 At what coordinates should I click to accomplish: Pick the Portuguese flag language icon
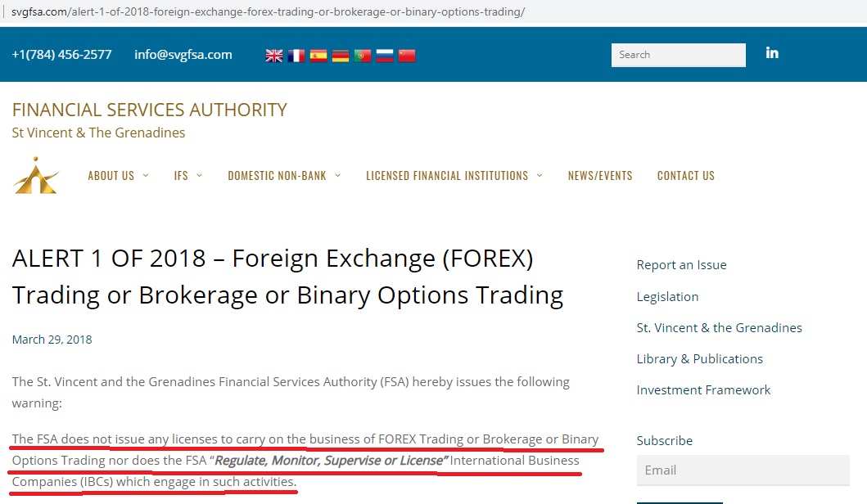[362, 56]
